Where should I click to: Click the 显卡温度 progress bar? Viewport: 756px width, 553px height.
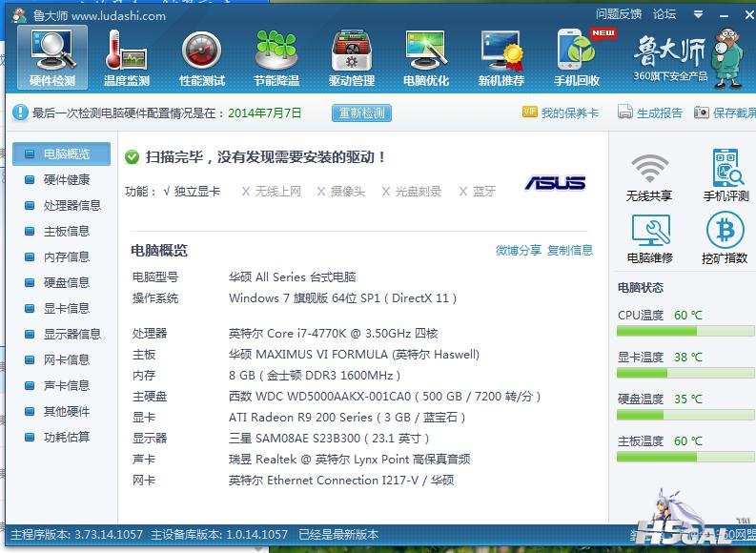coord(685,373)
